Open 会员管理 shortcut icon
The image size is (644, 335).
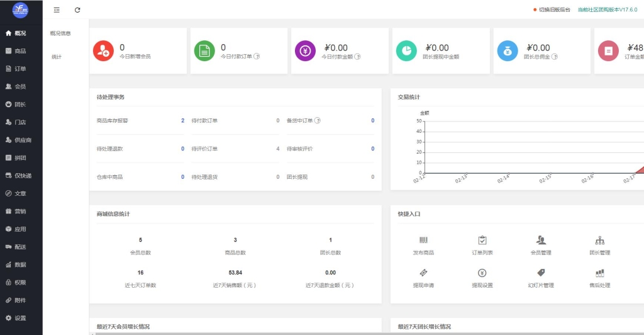(x=541, y=240)
